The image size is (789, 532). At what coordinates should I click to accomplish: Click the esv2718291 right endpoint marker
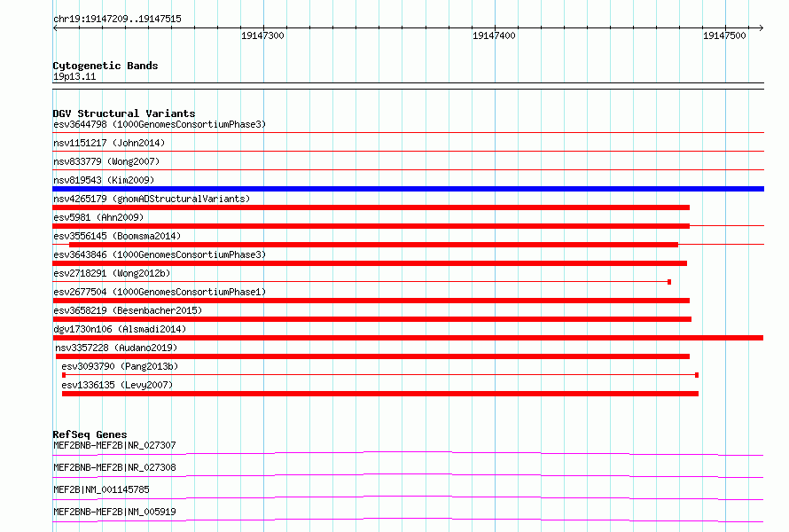pyautogui.click(x=669, y=282)
